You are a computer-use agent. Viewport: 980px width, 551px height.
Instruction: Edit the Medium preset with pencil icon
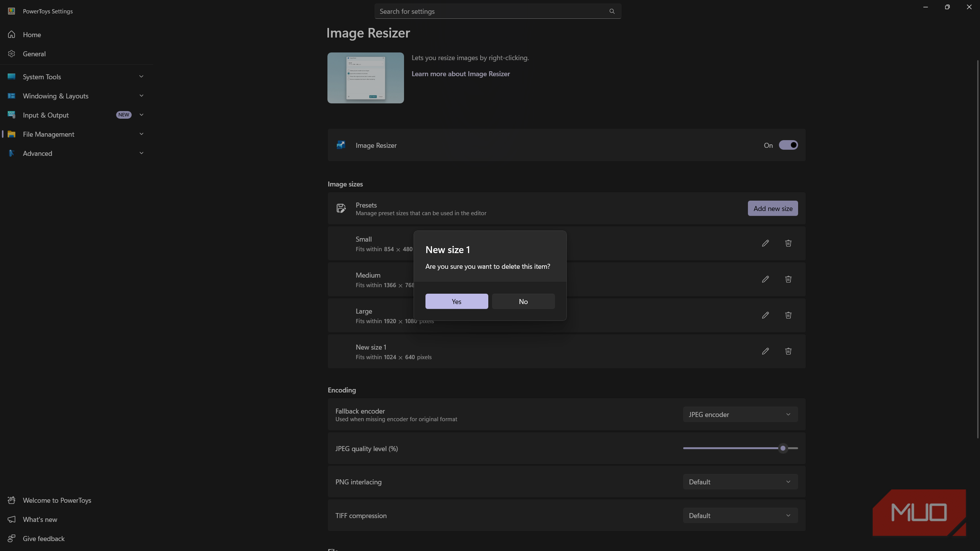(x=765, y=279)
